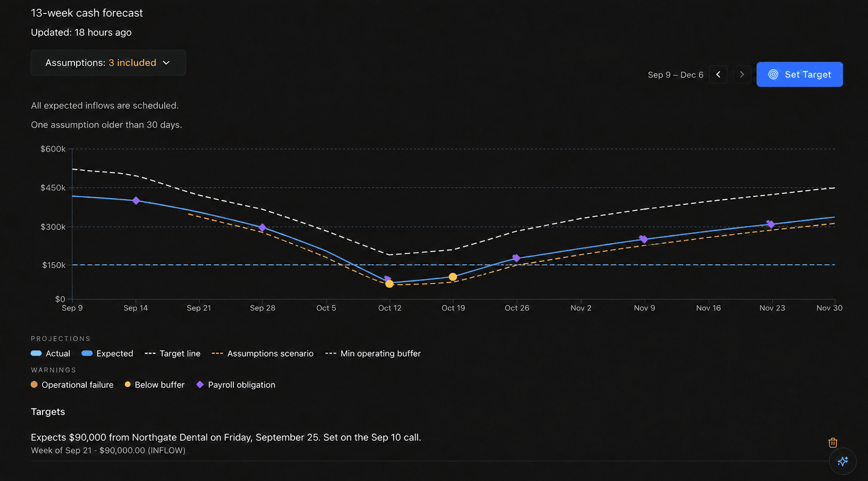Click the '13-week cash forecast' title
This screenshot has width=868, height=481.
click(x=87, y=13)
